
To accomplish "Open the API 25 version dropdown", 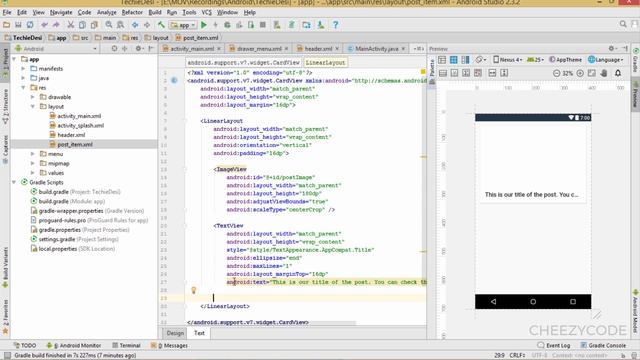I will 536,60.
